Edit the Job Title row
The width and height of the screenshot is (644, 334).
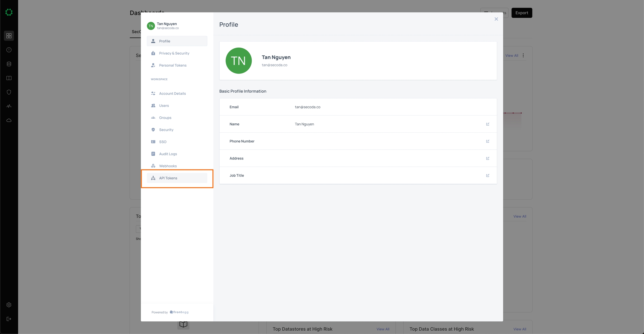coord(487,175)
